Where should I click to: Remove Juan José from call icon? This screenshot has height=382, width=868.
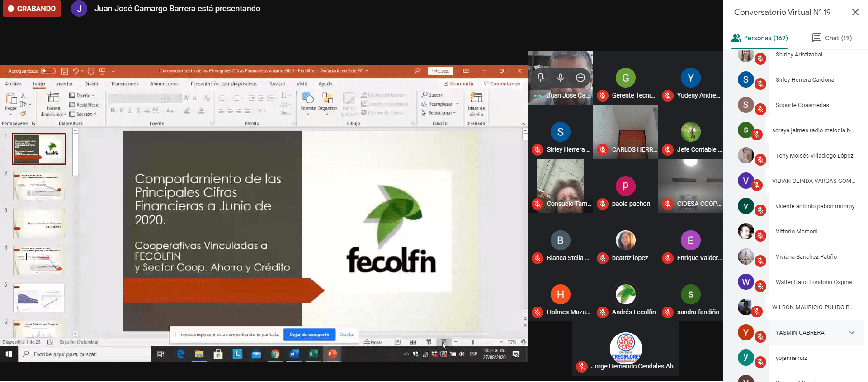580,78
